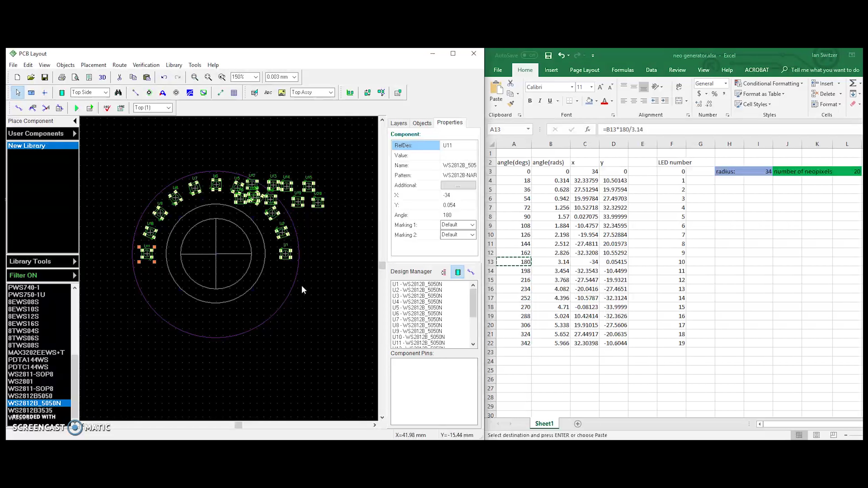Run the DRC check icon

pyautogui.click(x=107, y=108)
